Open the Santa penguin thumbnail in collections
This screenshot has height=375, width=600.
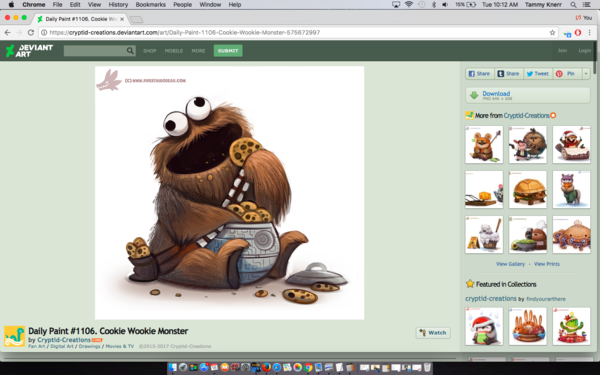[x=484, y=326]
